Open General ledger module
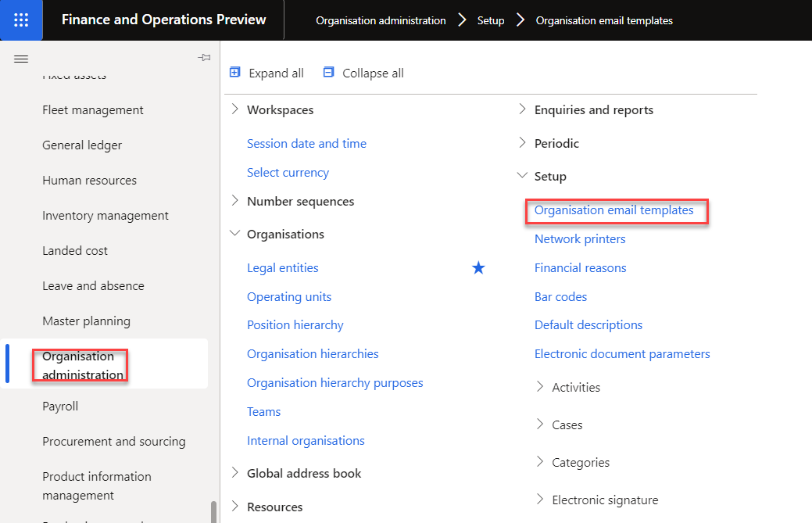 pyautogui.click(x=82, y=145)
